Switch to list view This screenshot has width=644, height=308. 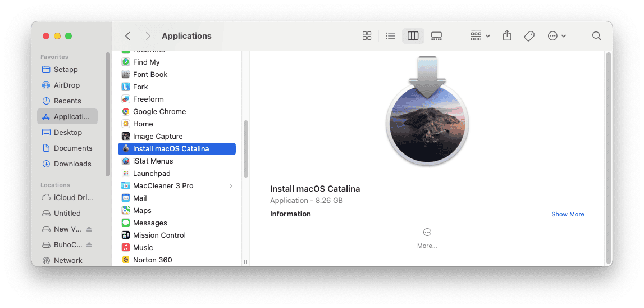coord(390,36)
